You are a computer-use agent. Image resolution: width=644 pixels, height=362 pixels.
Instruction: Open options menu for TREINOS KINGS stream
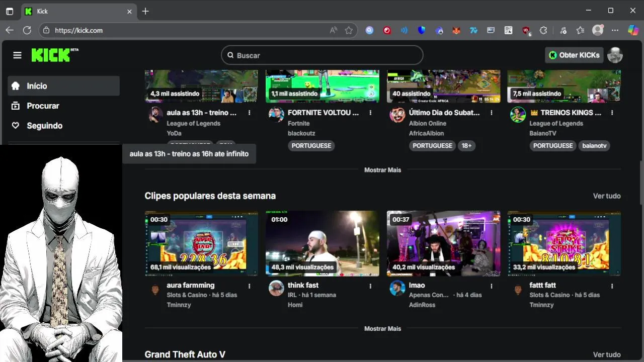pyautogui.click(x=612, y=113)
